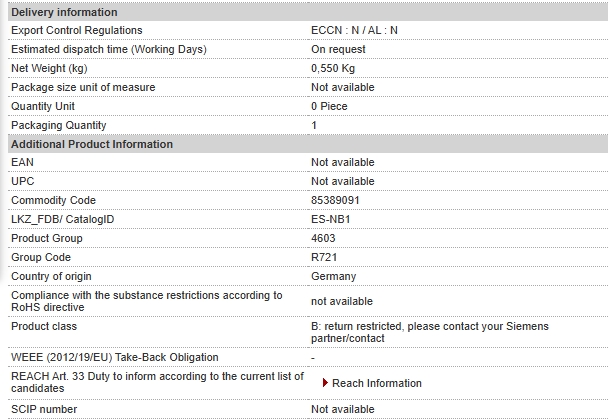Open the Reach Information link
Image resolution: width=614 pixels, height=419 pixels.
(x=377, y=383)
